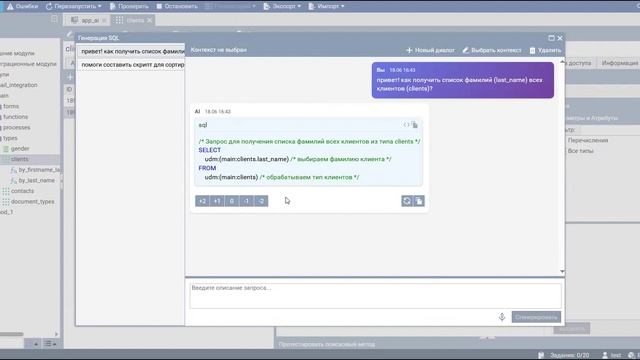Open the Перезапустить dropdown in the top toolbar
The height and width of the screenshot is (360, 640).
73,6
